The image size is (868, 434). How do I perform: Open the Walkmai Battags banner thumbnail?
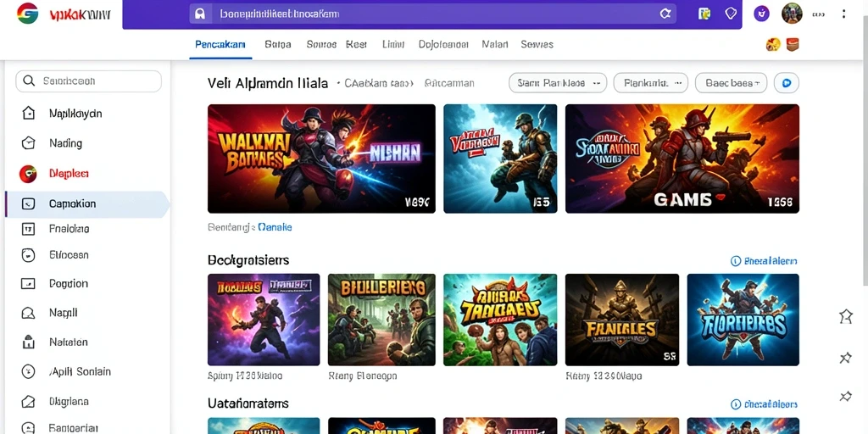point(321,159)
